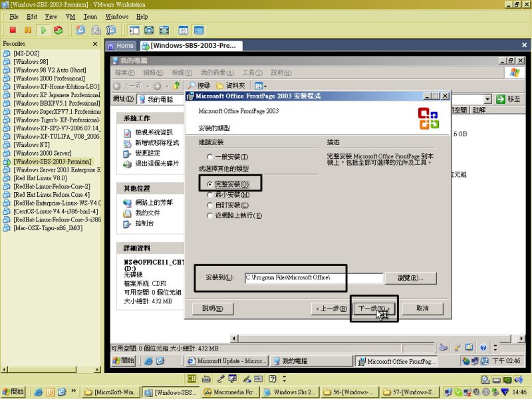Screen dimensions: 532x399
Task: Click the guest help question mark tray icon
Action: 483,347
